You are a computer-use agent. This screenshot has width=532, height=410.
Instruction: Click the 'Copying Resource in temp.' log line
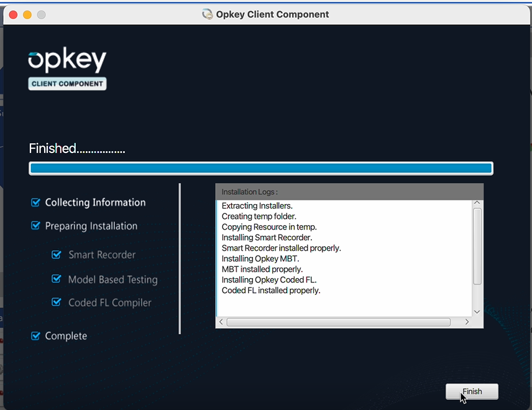[269, 227]
